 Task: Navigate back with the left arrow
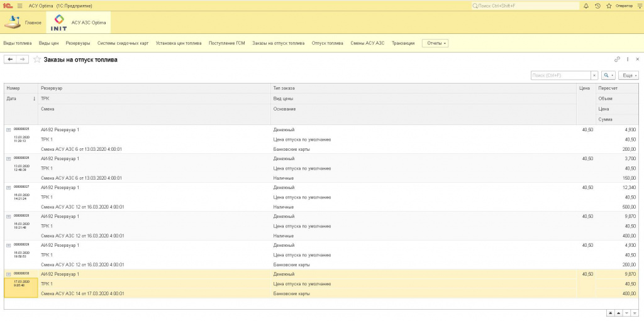pos(10,59)
